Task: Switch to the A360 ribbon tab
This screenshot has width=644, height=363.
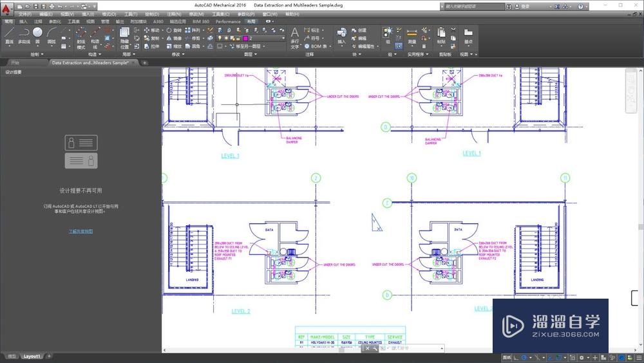Action: pyautogui.click(x=158, y=21)
